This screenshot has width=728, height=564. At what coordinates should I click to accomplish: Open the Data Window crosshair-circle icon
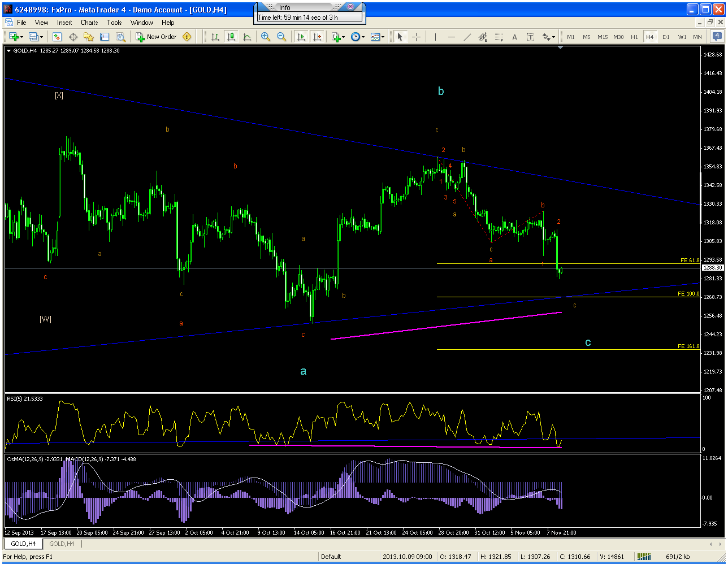73,37
